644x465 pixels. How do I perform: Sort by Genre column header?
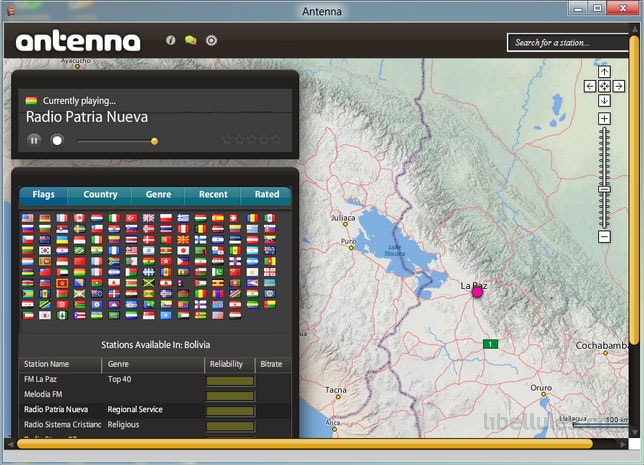(153, 364)
